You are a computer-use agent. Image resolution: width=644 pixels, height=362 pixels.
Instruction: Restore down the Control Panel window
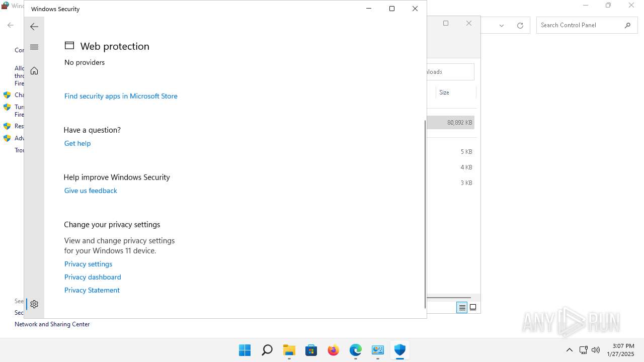point(608,6)
